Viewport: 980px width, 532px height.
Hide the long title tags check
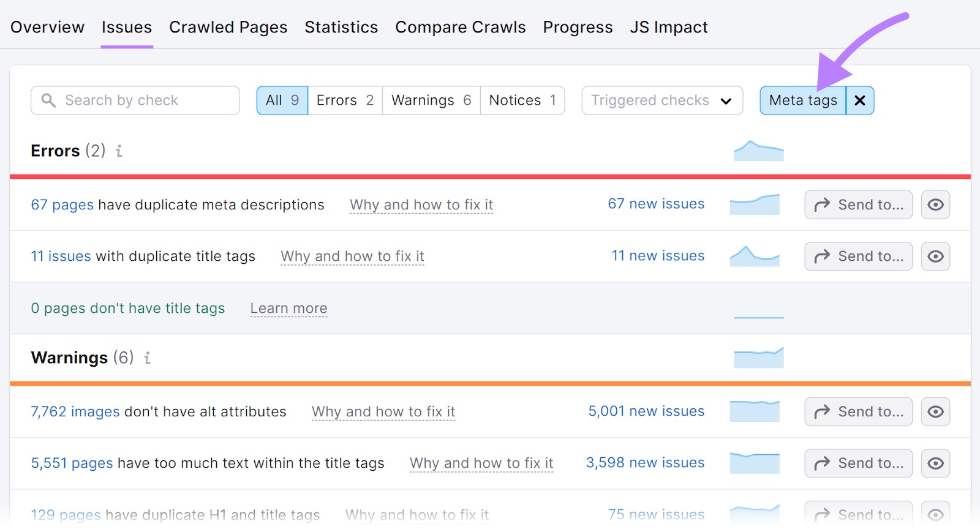[x=936, y=463]
